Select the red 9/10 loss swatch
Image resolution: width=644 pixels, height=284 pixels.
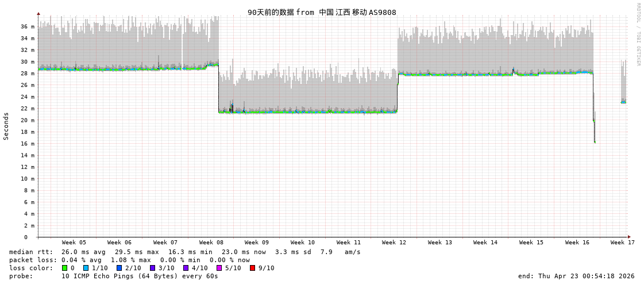click(252, 268)
